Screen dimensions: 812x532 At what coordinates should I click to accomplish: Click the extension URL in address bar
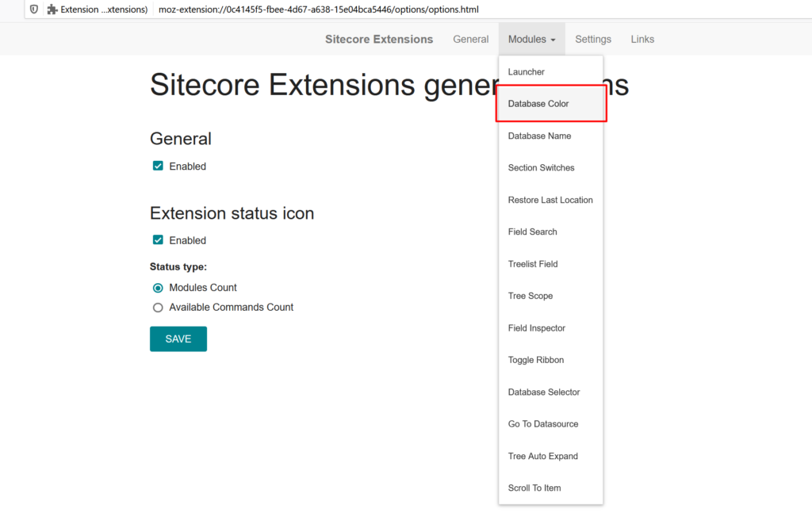[x=319, y=10]
